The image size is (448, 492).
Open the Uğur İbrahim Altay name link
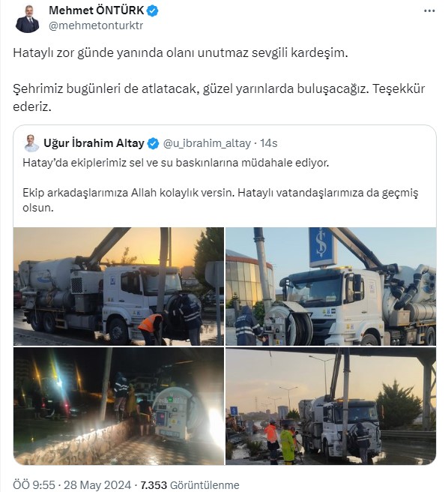coord(94,143)
